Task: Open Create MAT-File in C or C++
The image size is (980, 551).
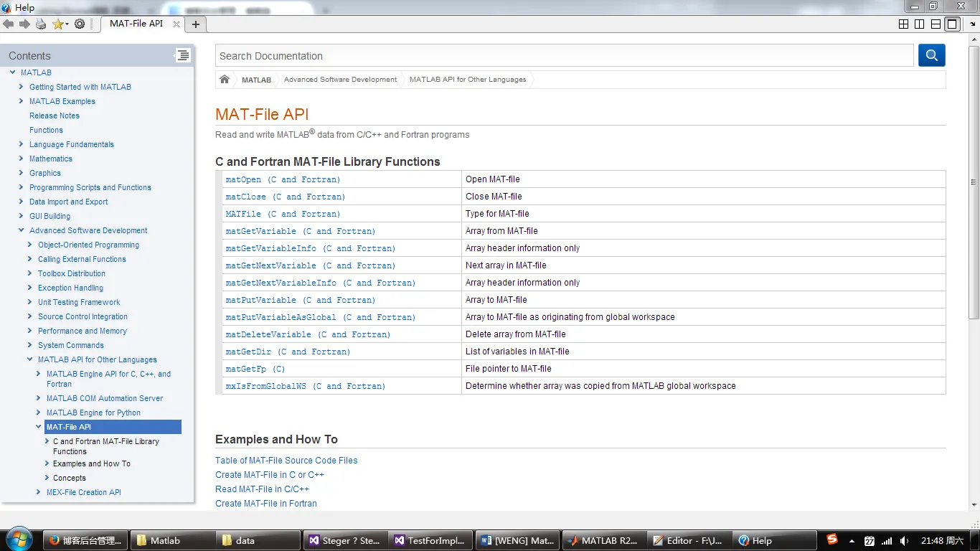Action: click(x=270, y=475)
